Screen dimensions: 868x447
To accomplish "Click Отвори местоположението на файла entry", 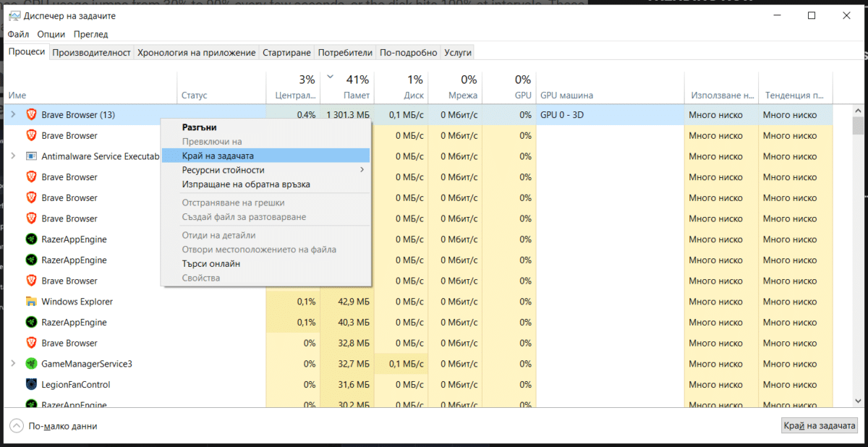I will click(265, 250).
